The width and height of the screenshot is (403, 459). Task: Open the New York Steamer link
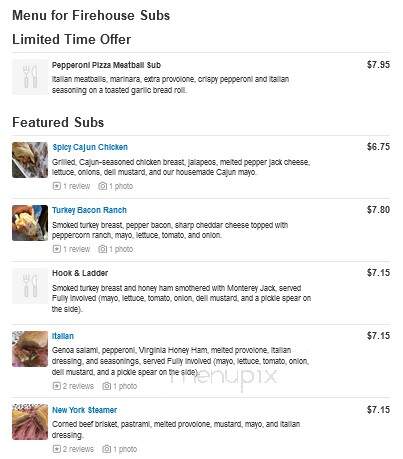[85, 410]
